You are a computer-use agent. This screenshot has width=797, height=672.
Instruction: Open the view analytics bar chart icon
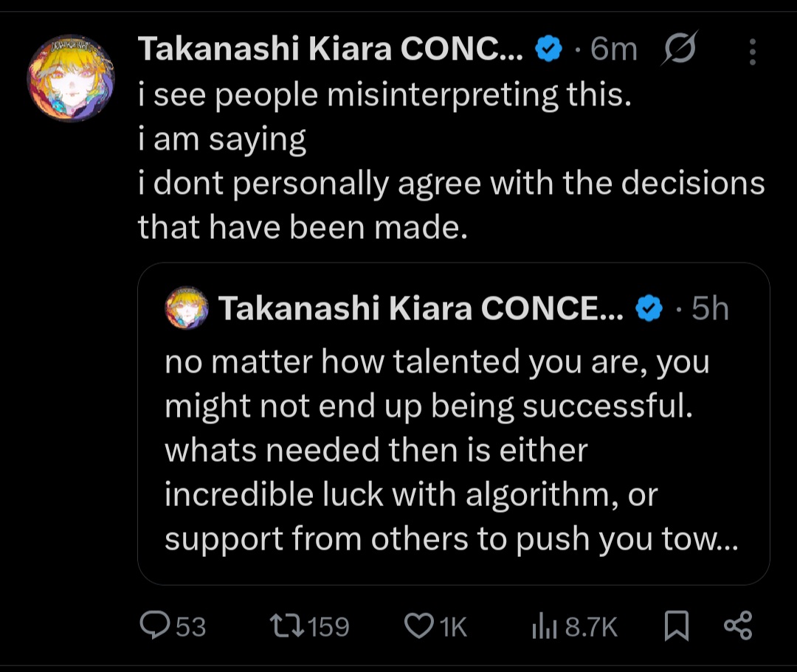544,626
